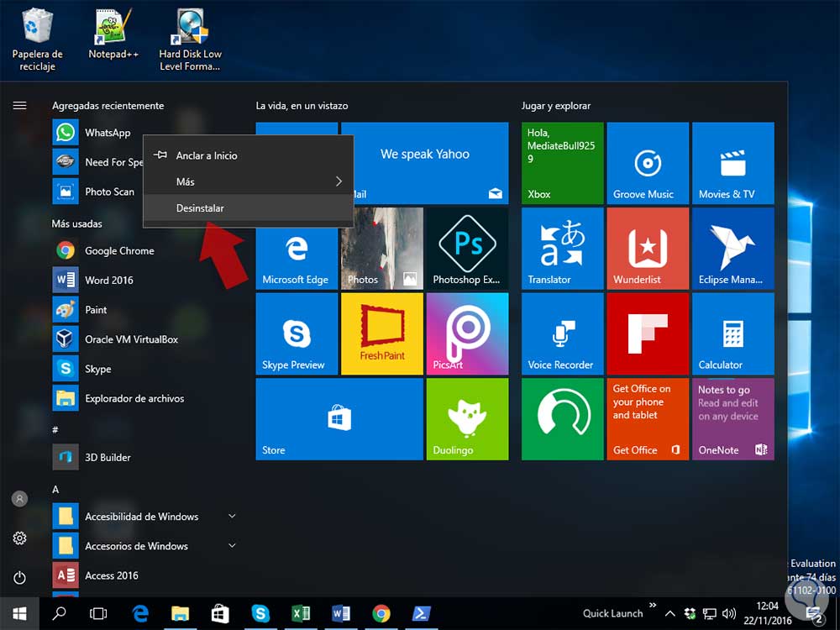Open the taskbar search magnifier
Screen dimensions: 840x630
click(x=59, y=613)
